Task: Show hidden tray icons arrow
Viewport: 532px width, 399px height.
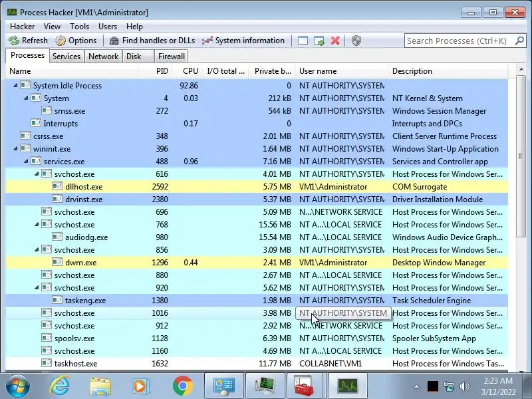Action: (417, 386)
